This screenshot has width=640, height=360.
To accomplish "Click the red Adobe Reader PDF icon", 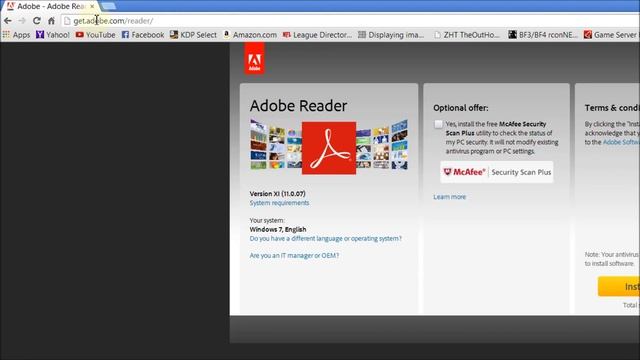I will point(329,148).
